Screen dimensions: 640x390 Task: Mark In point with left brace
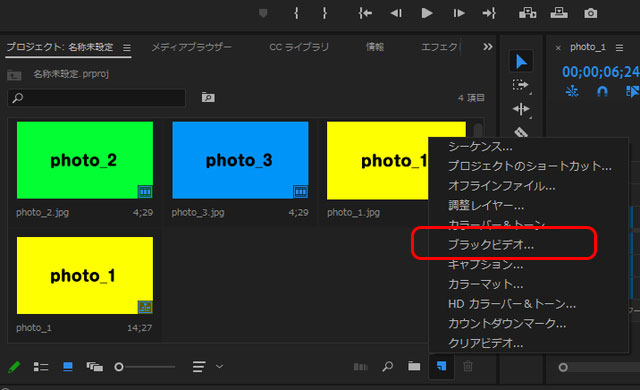tap(296, 13)
